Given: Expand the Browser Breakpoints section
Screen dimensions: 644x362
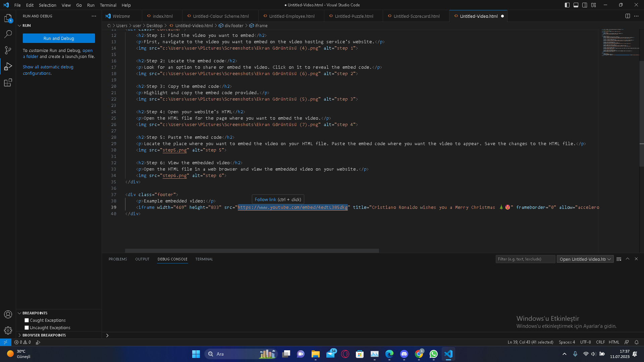Looking at the screenshot, I should pyautogui.click(x=44, y=335).
